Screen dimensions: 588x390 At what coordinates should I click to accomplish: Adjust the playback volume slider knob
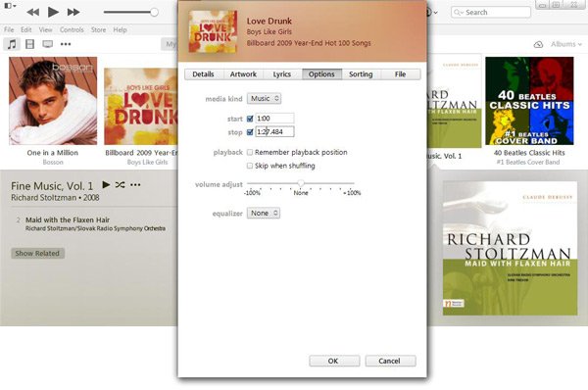(154, 12)
